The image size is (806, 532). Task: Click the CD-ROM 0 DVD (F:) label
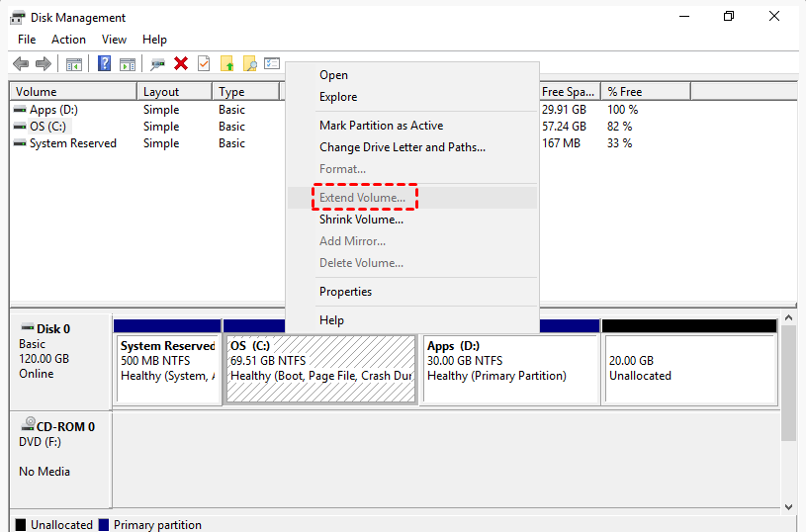tap(60, 460)
